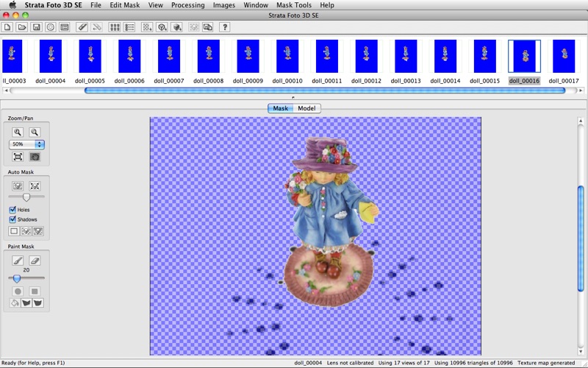
Task: Open the Window menu
Action: tap(256, 5)
